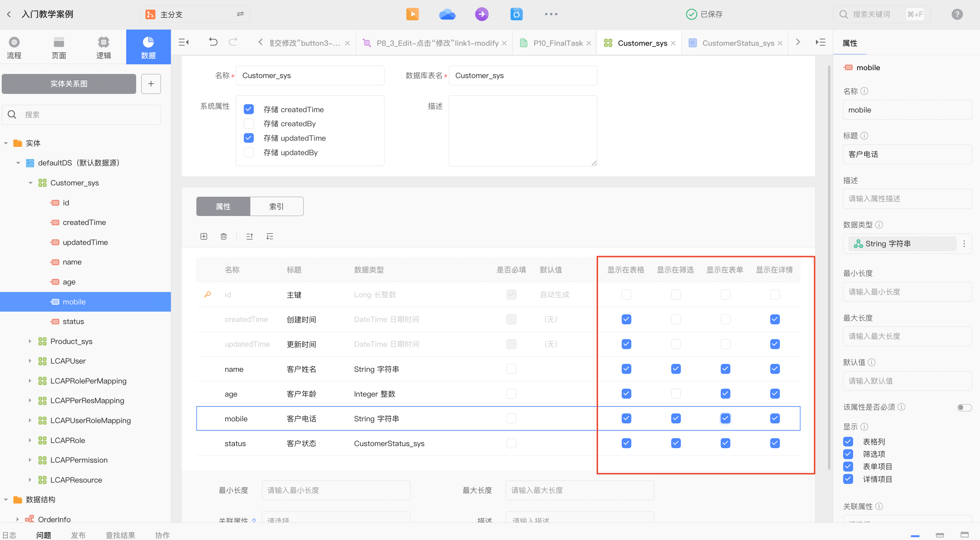This screenshot has width=980, height=540.
Task: Uncheck 筛选项 display option
Action: 848,454
